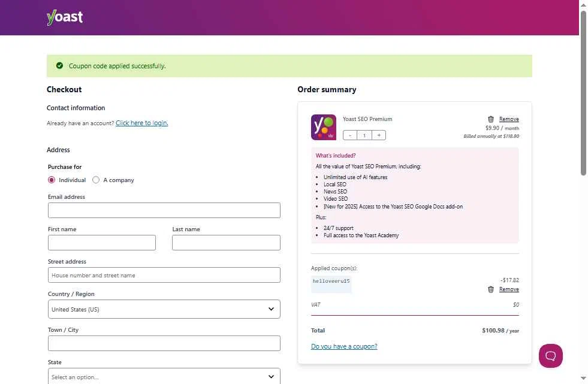Click the $9.90 / month price
This screenshot has height=384, width=588.
pyautogui.click(x=502, y=128)
